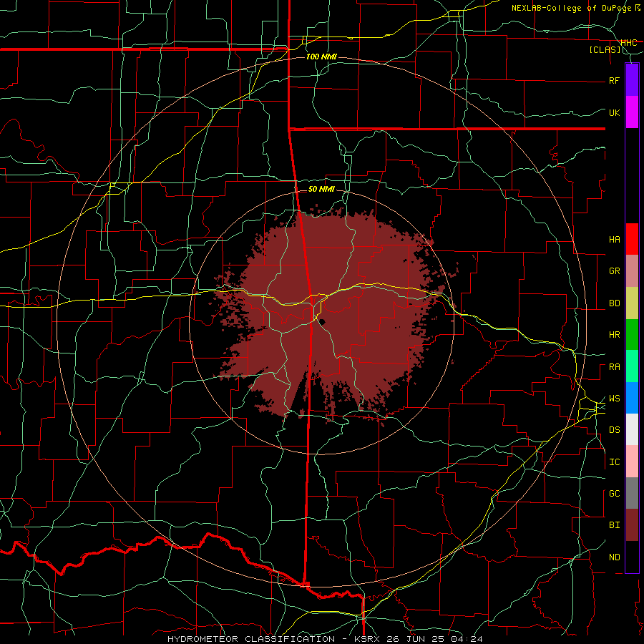Viewport: 644px width, 644px height.
Task: Click the WS legend label
Action: point(614,399)
